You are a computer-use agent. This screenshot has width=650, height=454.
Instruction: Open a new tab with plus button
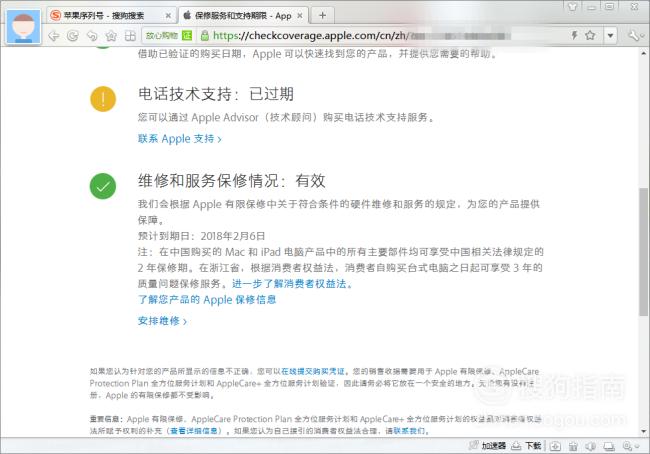(322, 16)
